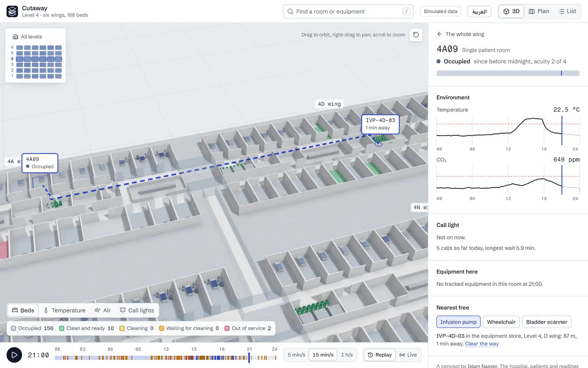Click the Clear the way link

tap(482, 344)
